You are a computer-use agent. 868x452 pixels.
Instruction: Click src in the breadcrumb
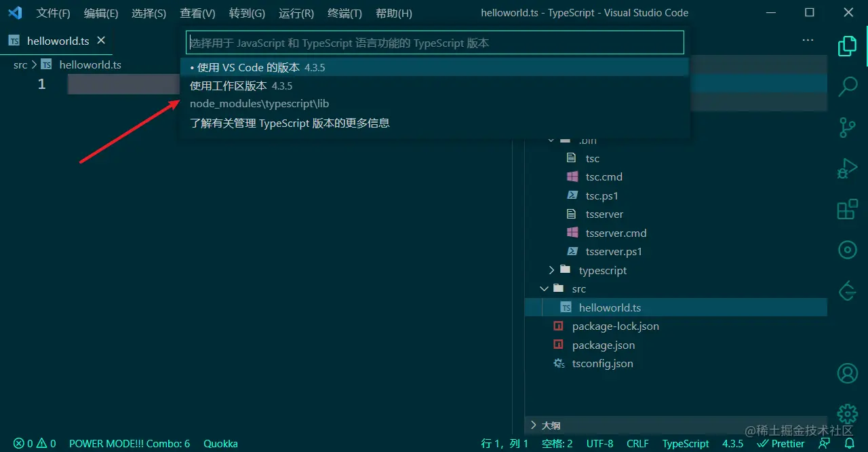(20, 65)
